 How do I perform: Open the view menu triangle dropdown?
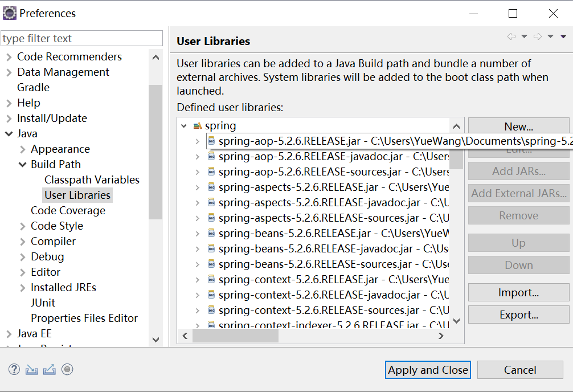click(563, 36)
